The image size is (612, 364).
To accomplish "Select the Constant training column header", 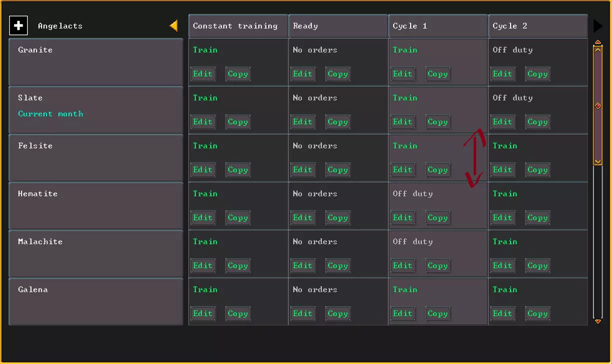I will [x=238, y=26].
